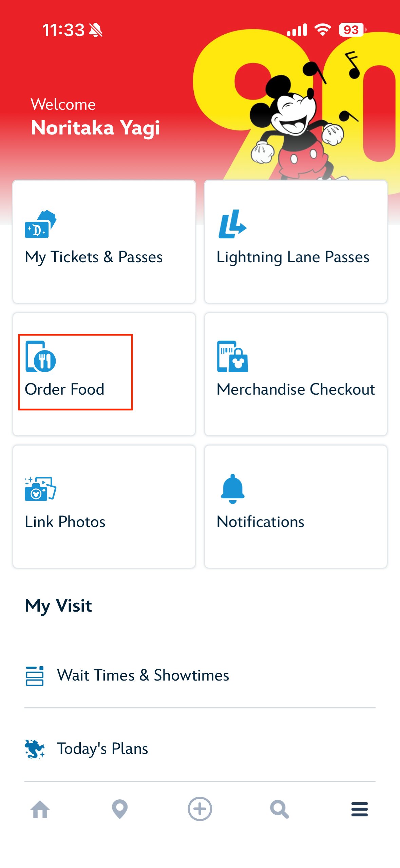Go to the Home tab
The width and height of the screenshot is (400, 868).
[x=40, y=809]
